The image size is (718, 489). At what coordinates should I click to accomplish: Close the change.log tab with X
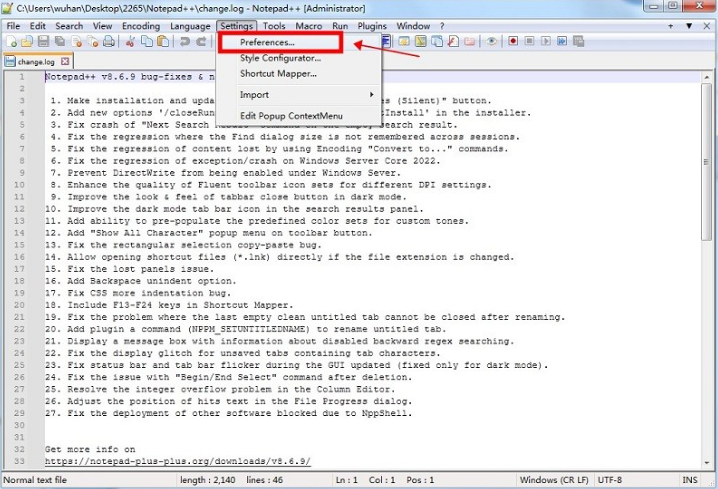pos(62,62)
